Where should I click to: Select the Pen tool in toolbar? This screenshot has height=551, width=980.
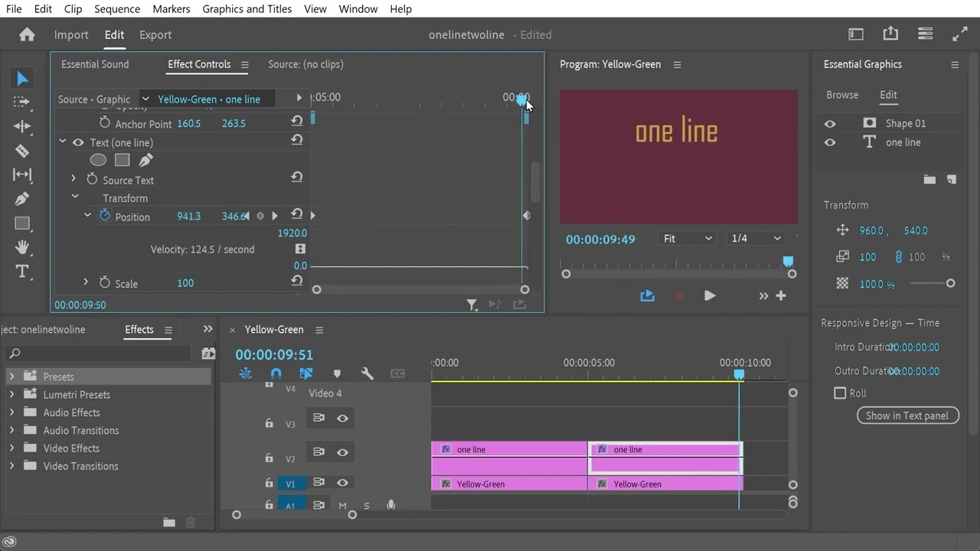22,199
